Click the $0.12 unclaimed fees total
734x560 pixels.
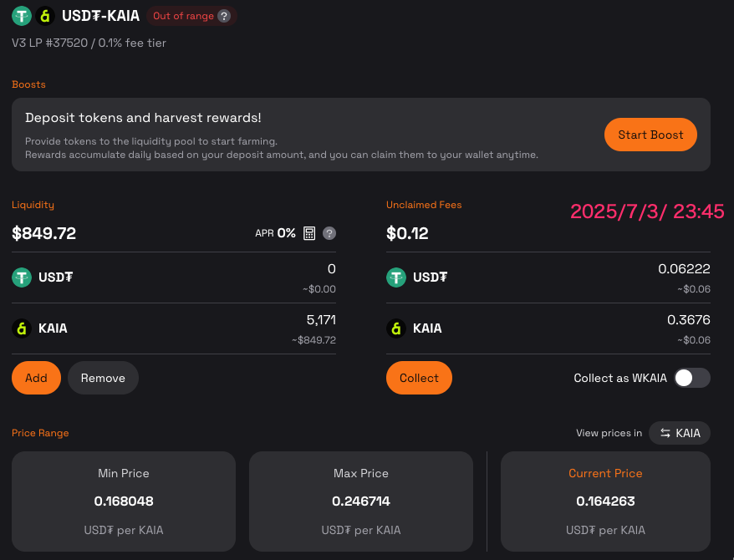click(407, 233)
